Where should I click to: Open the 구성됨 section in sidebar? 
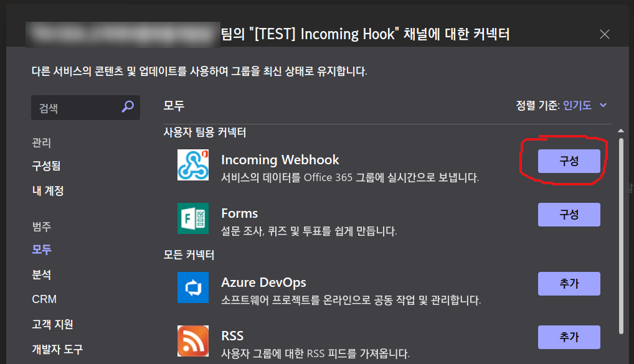46,166
